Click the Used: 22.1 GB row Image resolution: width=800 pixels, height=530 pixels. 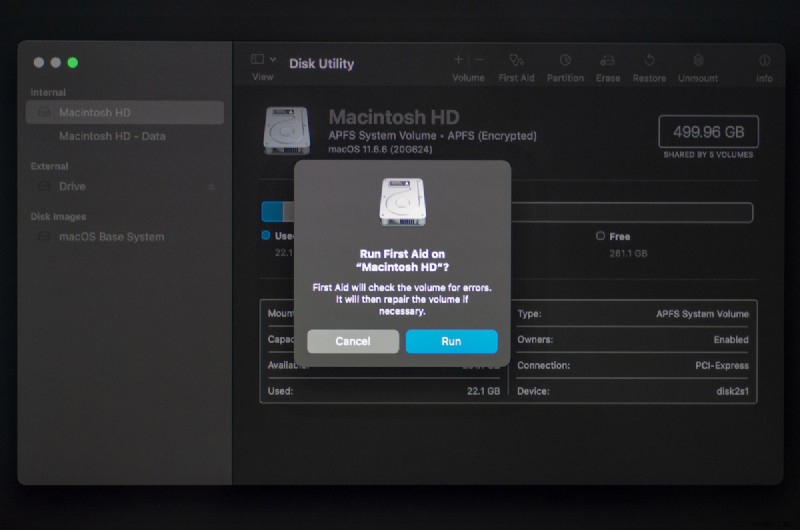(384, 391)
